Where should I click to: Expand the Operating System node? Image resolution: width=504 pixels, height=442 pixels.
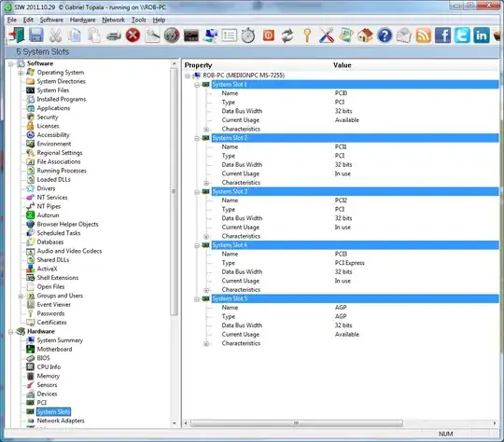tap(21, 73)
